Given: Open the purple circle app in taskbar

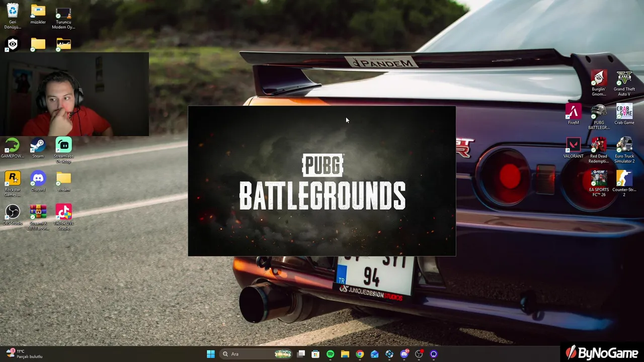Looking at the screenshot, I should (x=434, y=354).
